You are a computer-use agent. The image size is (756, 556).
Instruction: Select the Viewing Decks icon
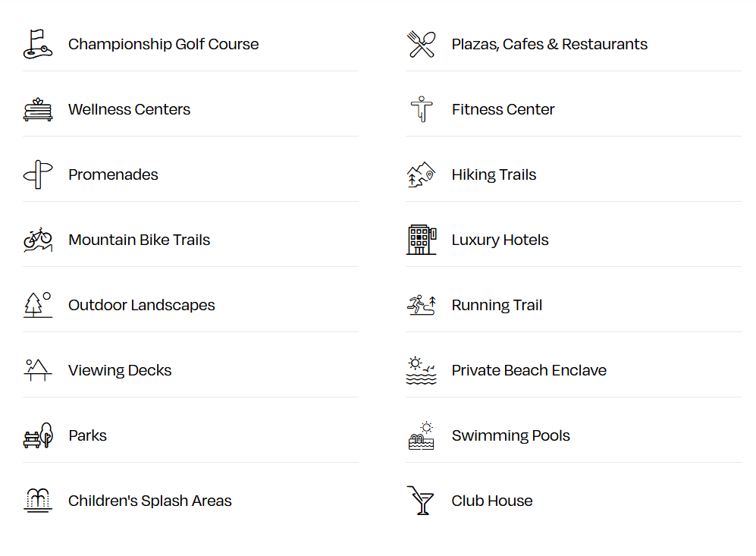coord(38,370)
